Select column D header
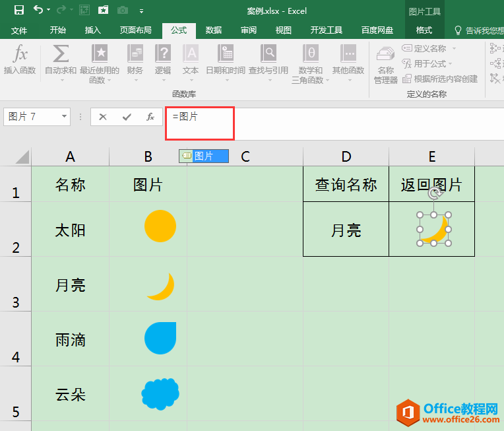 point(346,156)
